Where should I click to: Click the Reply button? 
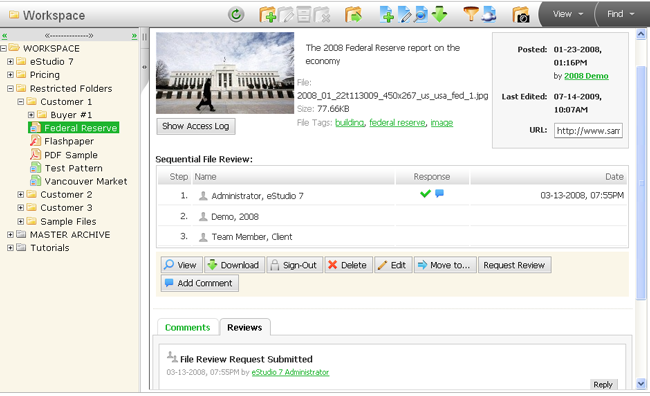603,384
